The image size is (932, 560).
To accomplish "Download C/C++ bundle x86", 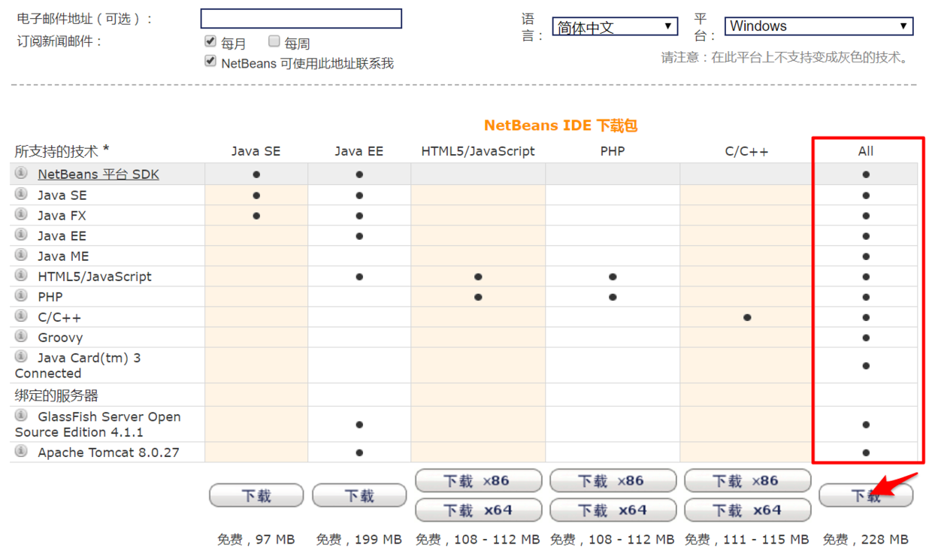I will [x=747, y=481].
